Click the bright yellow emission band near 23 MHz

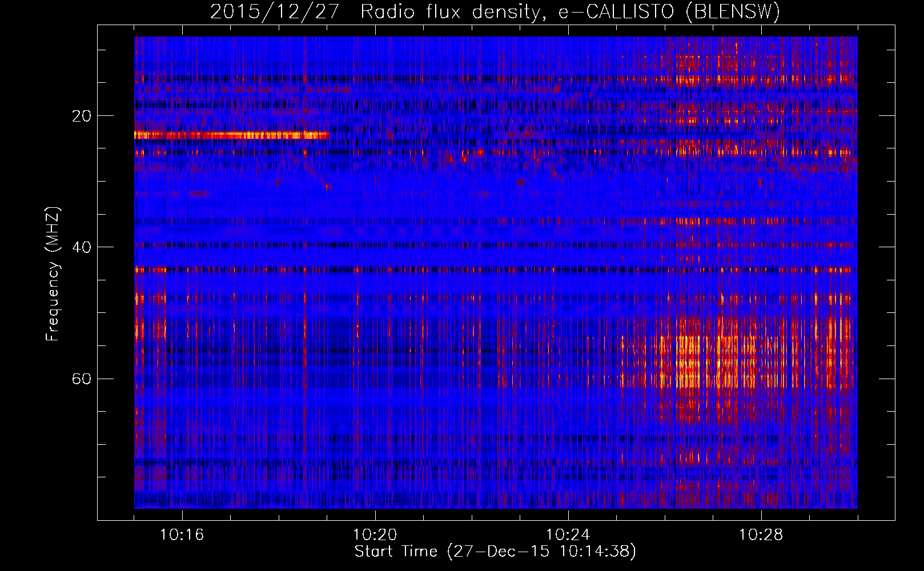tap(232, 135)
